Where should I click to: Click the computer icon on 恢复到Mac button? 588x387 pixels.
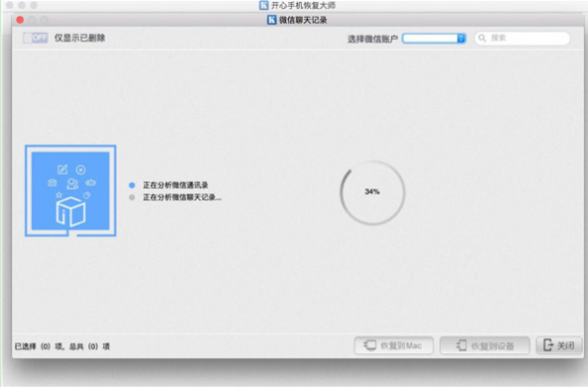click(369, 345)
